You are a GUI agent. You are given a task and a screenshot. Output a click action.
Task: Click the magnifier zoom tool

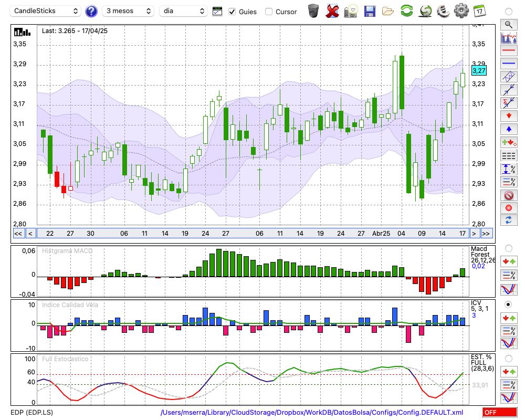coord(509,25)
